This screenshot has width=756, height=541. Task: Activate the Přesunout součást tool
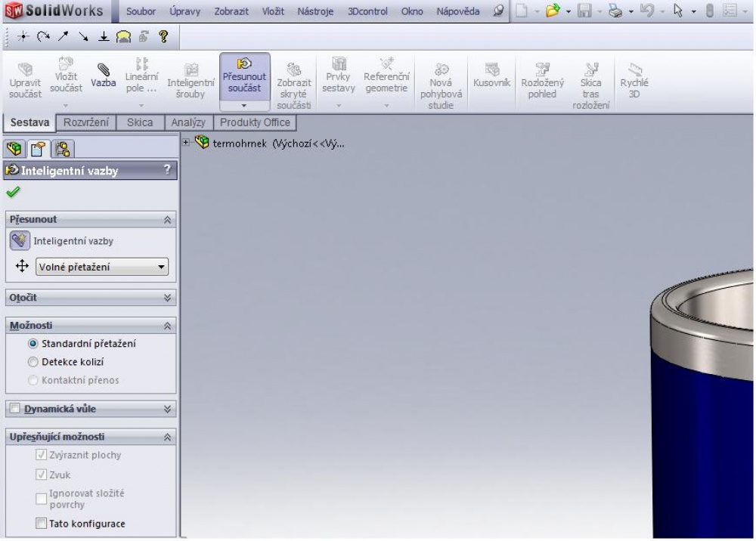click(244, 76)
